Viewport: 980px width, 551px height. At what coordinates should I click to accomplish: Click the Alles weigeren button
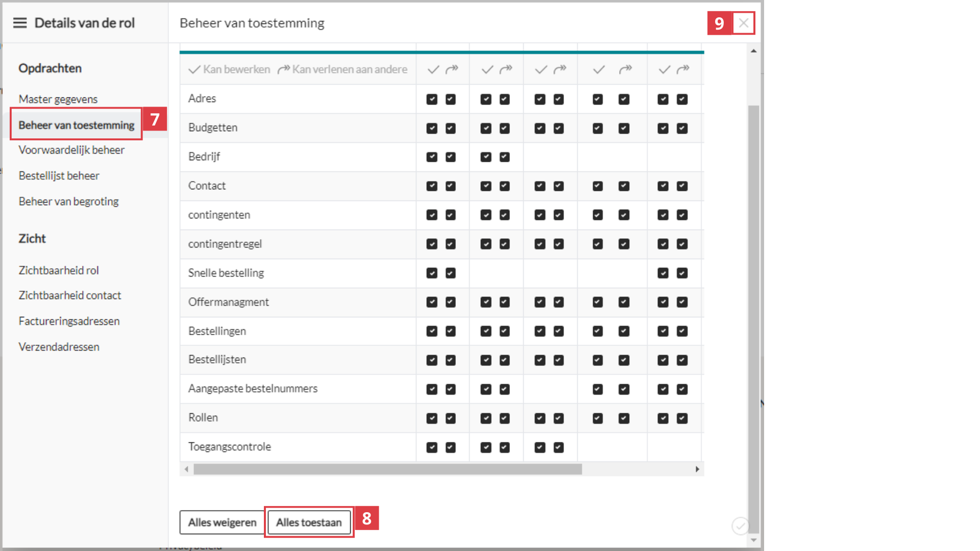pyautogui.click(x=222, y=522)
